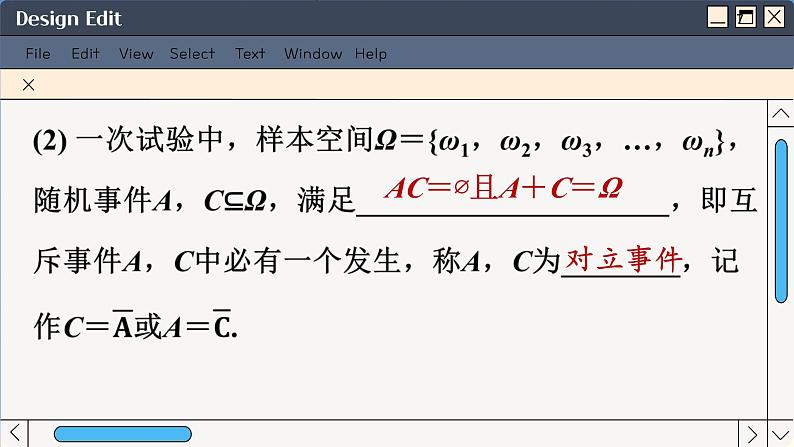Screen dimensions: 794x447
Task: Click the horizontal scrollbar right arrow
Action: pos(754,434)
